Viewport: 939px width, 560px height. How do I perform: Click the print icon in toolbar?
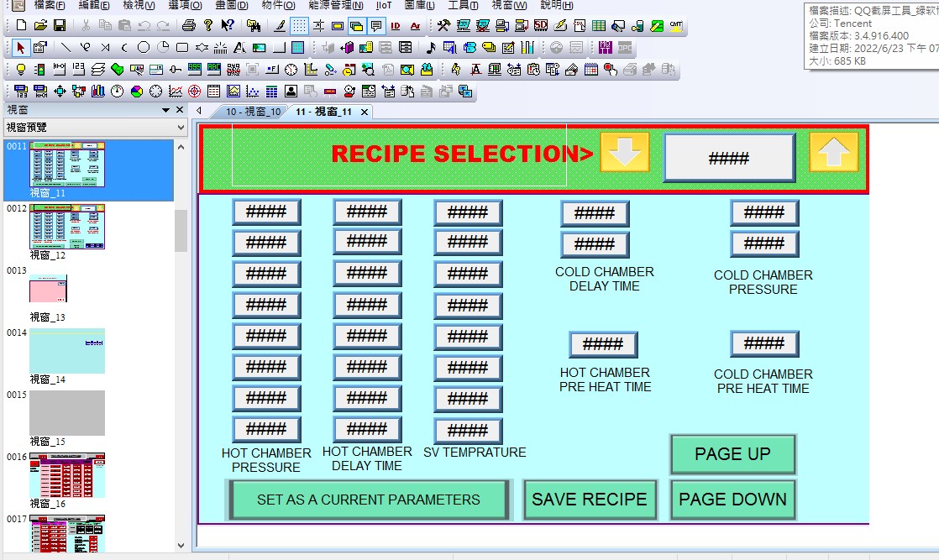click(189, 26)
